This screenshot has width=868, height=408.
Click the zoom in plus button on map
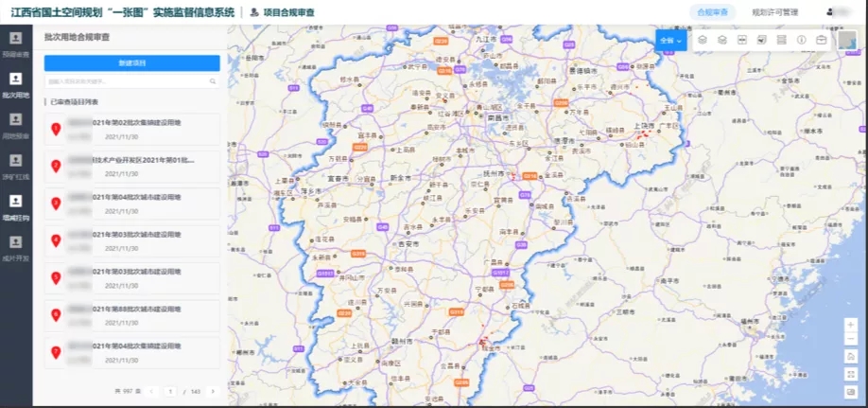pyautogui.click(x=851, y=324)
